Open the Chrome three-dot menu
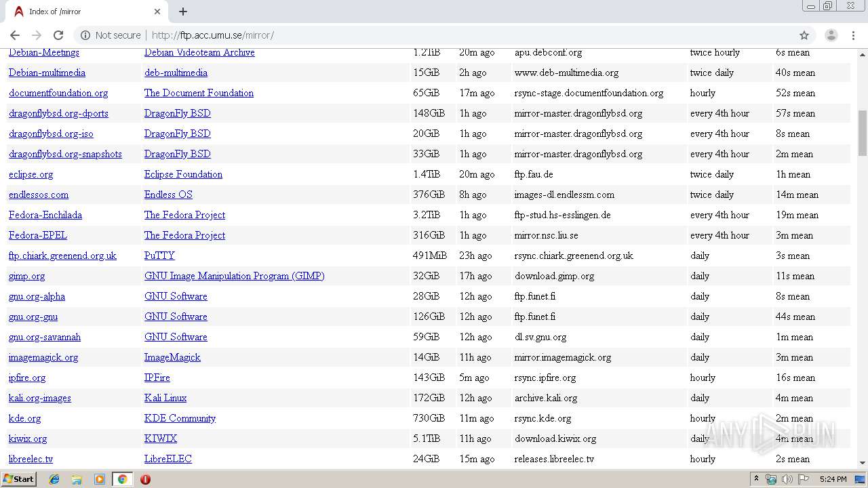The width and height of the screenshot is (868, 488). coord(853,35)
